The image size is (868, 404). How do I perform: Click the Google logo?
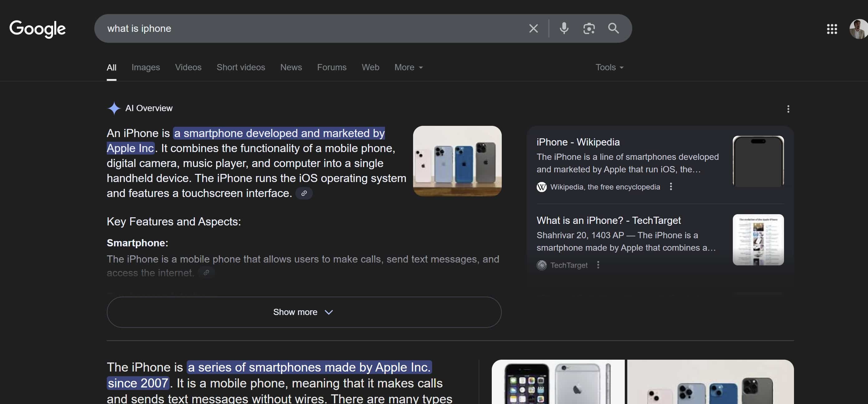pyautogui.click(x=37, y=29)
